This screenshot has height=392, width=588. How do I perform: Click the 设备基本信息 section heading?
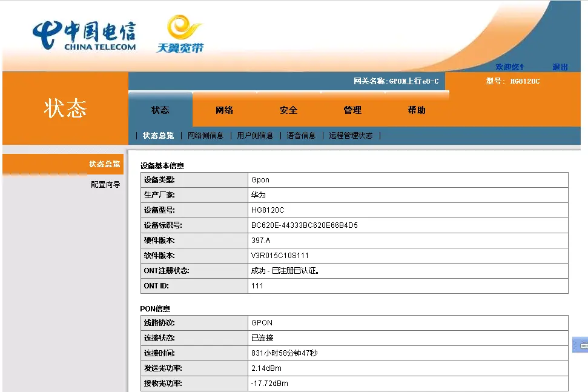coord(162,166)
